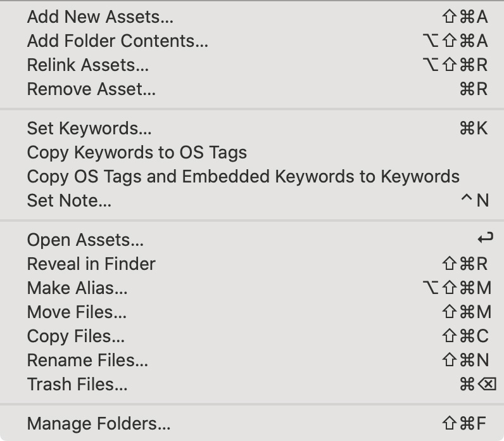Open Manage Folders dialog
504x441 pixels.
click(x=252, y=424)
